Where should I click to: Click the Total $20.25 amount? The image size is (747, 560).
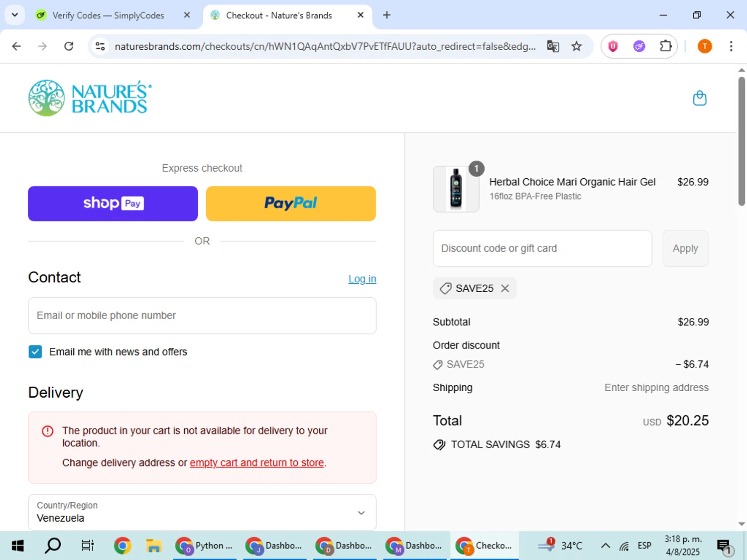pyautogui.click(x=687, y=421)
